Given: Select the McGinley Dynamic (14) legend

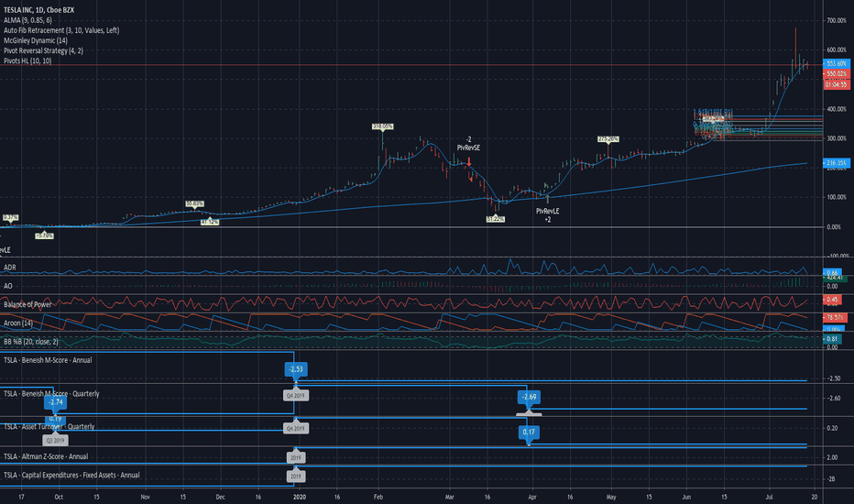Looking at the screenshot, I should pos(36,40).
